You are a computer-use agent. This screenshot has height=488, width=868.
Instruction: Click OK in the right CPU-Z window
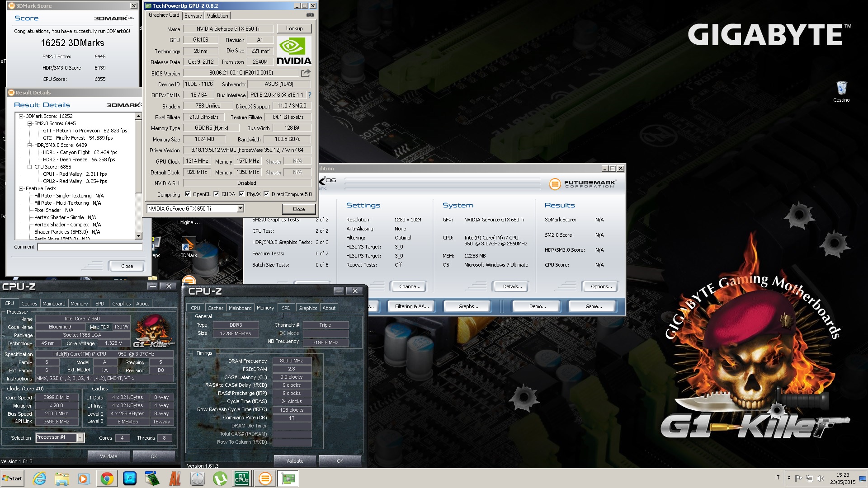tap(340, 461)
